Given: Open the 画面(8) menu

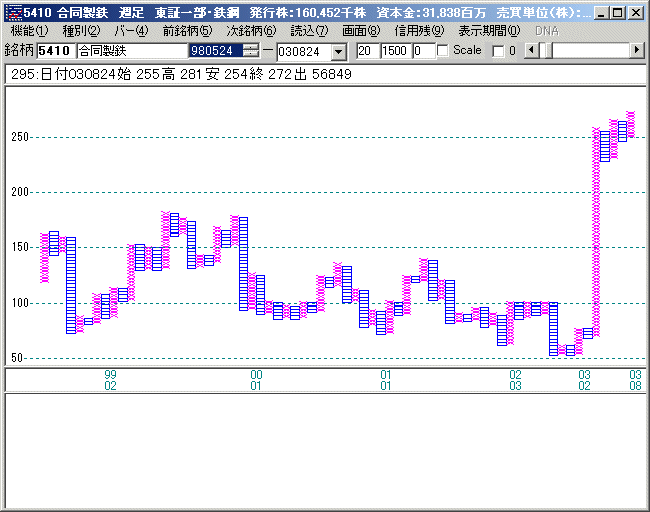Looking at the screenshot, I should pyautogui.click(x=361, y=31).
